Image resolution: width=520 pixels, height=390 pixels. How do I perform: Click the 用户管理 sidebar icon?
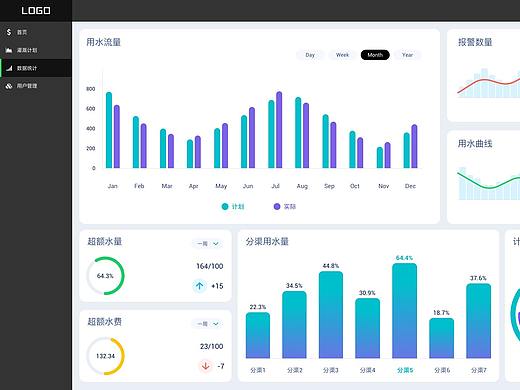9,86
